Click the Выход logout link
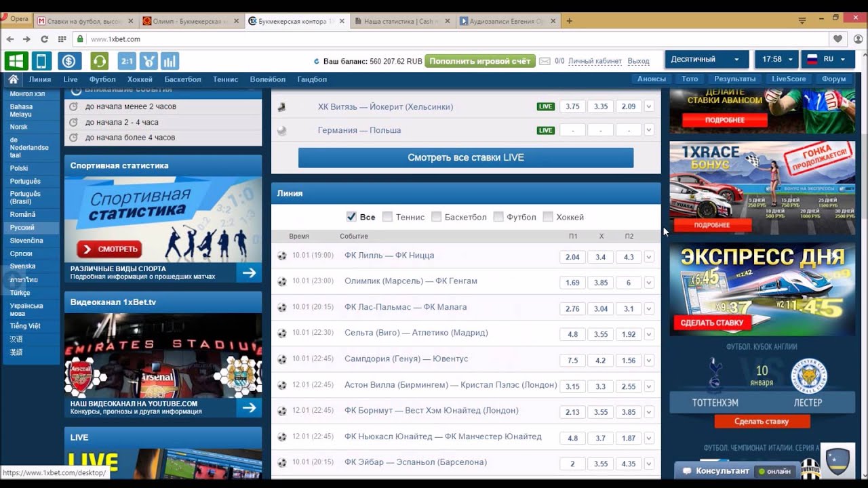 pyautogui.click(x=638, y=61)
